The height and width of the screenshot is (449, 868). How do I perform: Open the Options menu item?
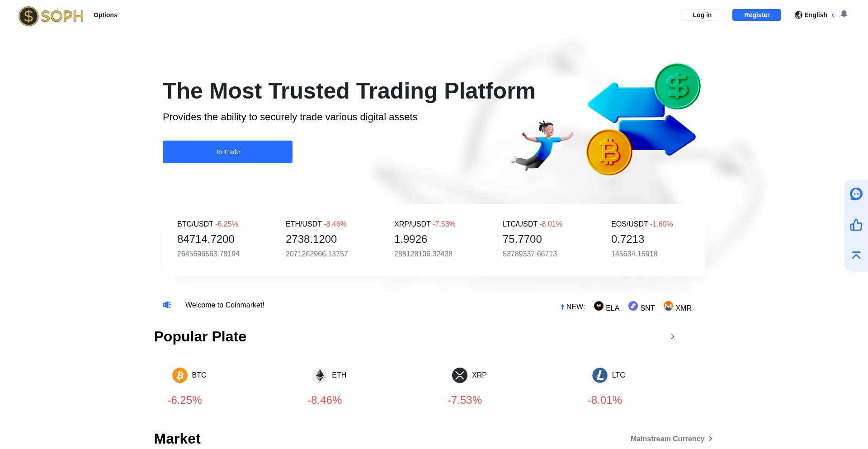105,15
